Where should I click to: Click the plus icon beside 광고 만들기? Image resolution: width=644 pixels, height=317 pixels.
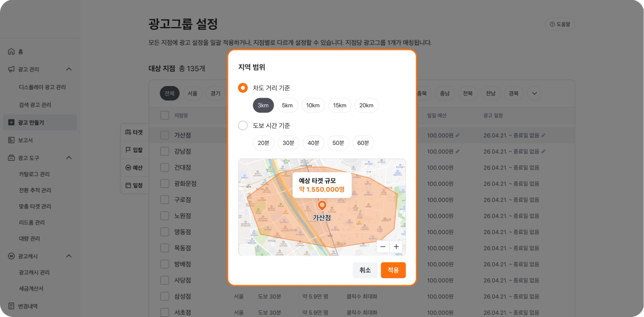pyautogui.click(x=11, y=122)
